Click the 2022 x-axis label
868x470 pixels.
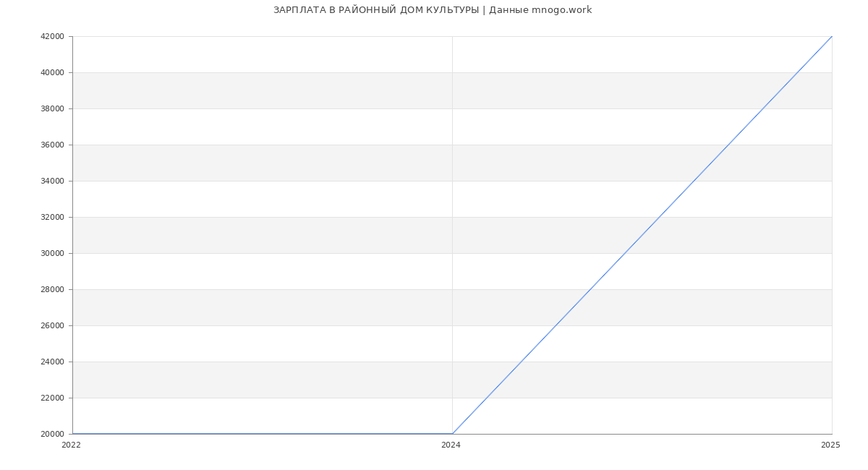point(72,445)
